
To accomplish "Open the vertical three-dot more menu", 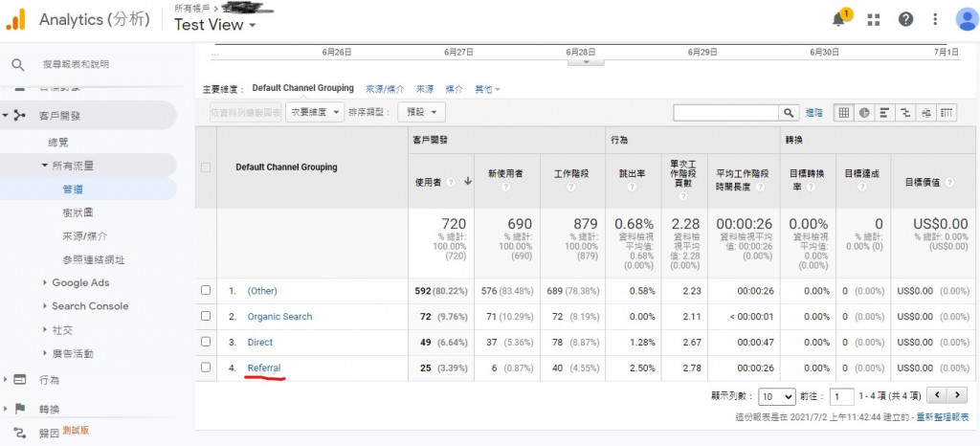I will coord(935,19).
